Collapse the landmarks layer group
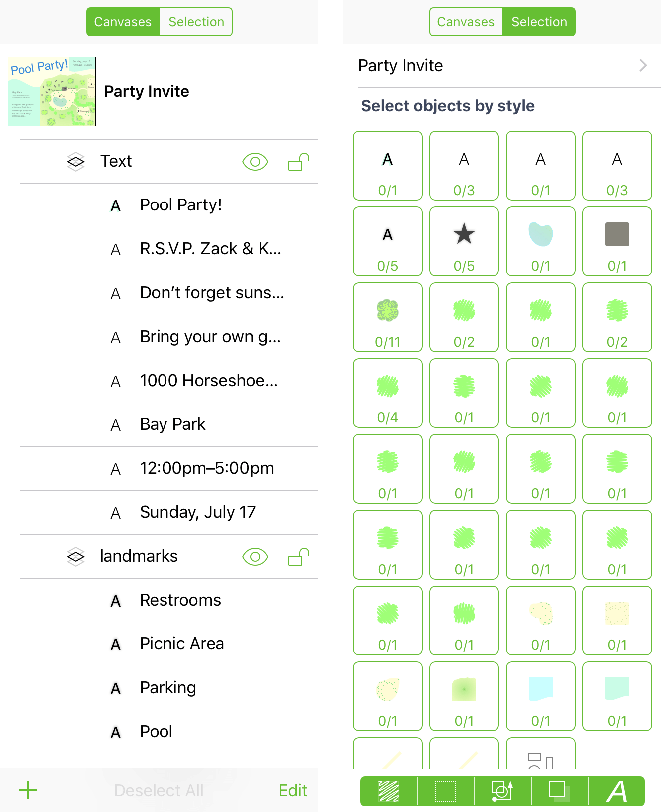Screen dimensions: 661x812 [76, 557]
